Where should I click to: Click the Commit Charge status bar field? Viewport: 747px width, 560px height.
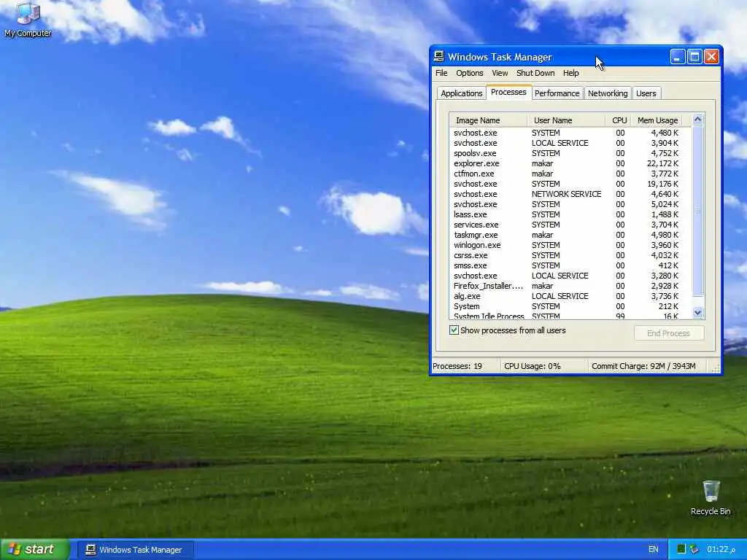point(648,366)
